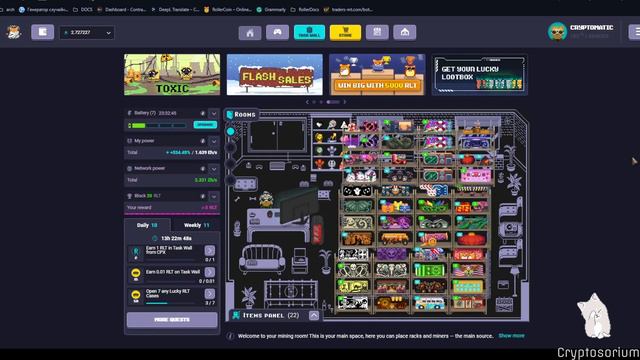Switch to the Daily quests tab
Viewport: 640px width, 360px height.
(148, 225)
